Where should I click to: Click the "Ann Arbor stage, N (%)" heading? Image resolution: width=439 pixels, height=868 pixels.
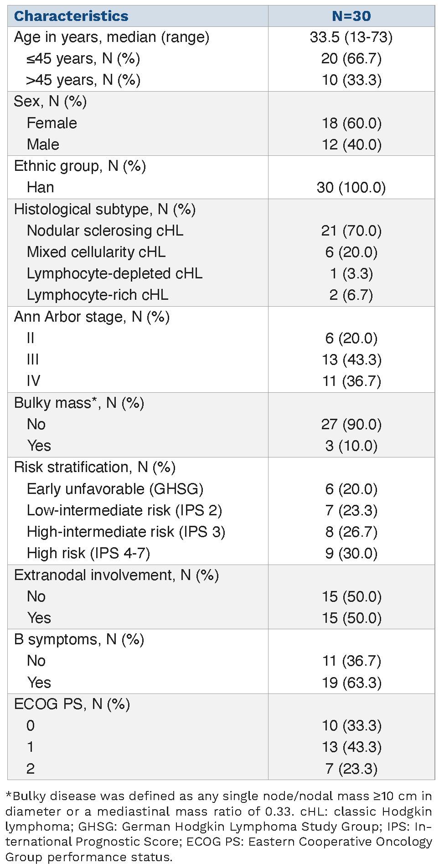pos(92,317)
